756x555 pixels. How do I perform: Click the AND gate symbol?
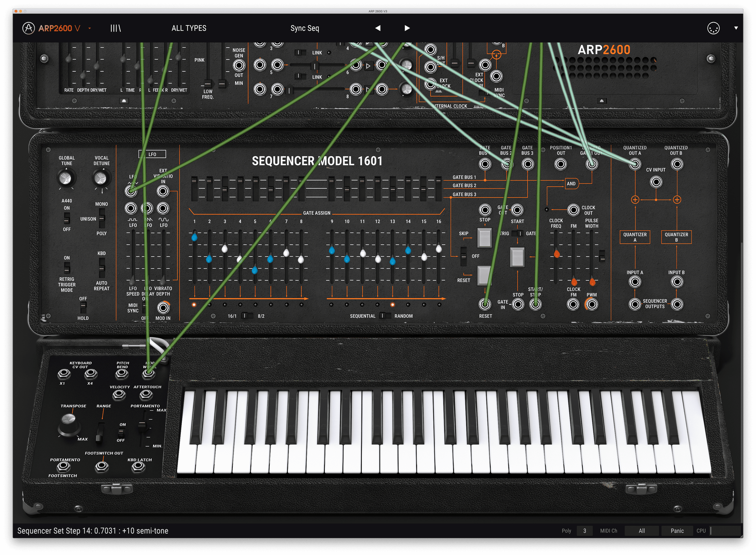[571, 184]
